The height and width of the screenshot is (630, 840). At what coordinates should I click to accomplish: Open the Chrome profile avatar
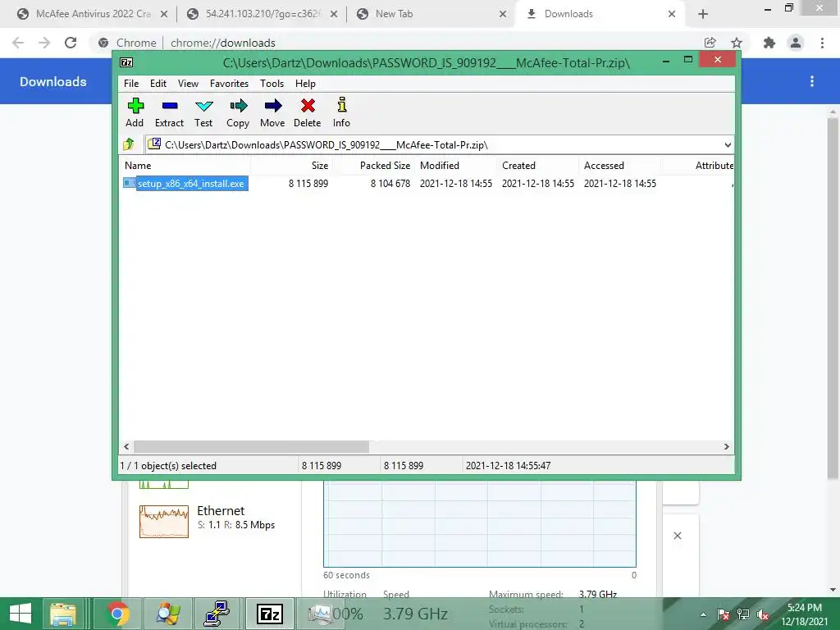796,43
